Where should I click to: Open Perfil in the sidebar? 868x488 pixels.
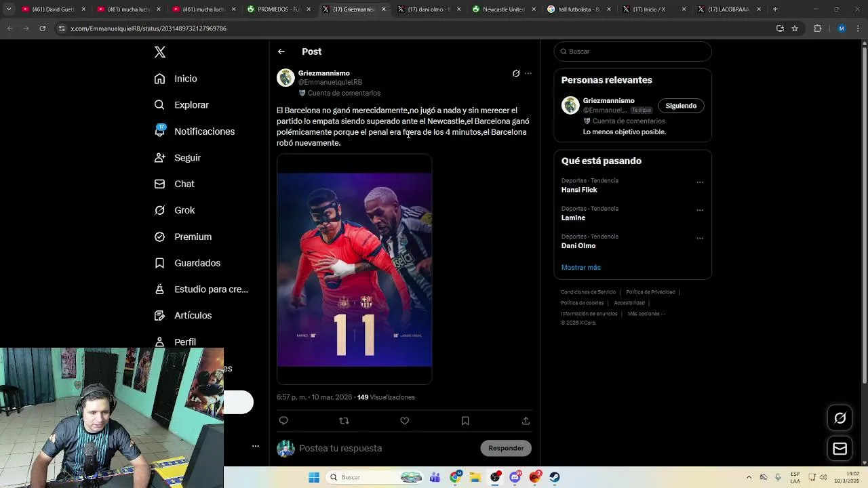(x=175, y=342)
